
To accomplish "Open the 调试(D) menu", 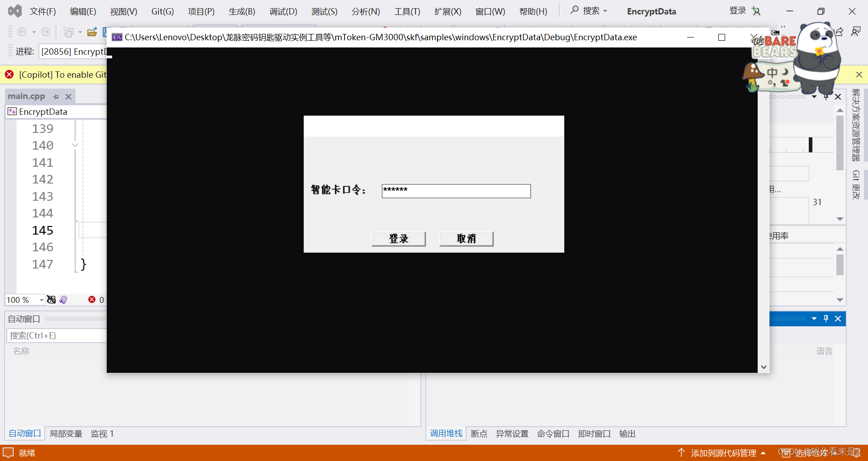I will click(x=283, y=11).
